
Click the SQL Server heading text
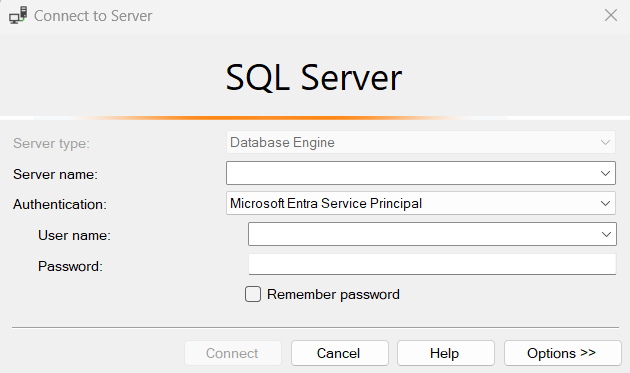pyautogui.click(x=314, y=78)
